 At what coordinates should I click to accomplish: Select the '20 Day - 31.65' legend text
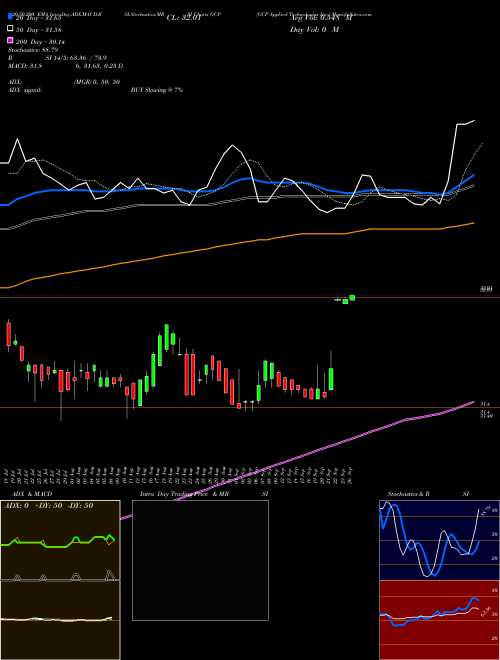[x=39, y=18]
